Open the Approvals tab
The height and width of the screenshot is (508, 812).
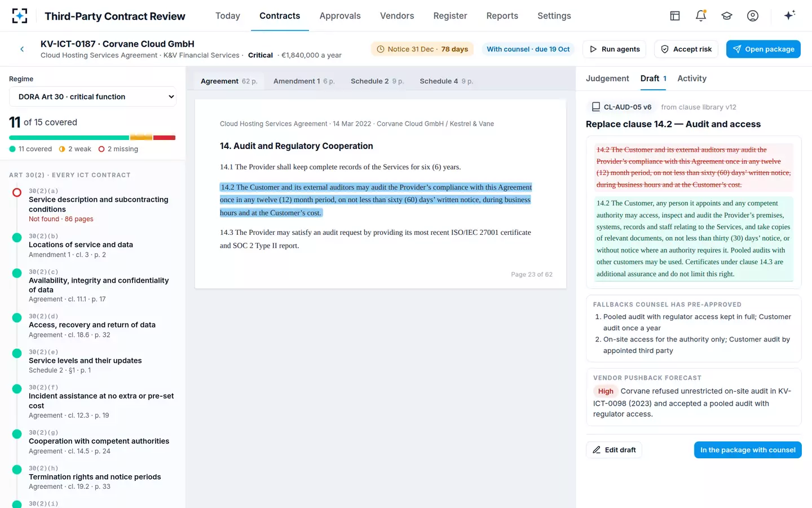pos(340,16)
